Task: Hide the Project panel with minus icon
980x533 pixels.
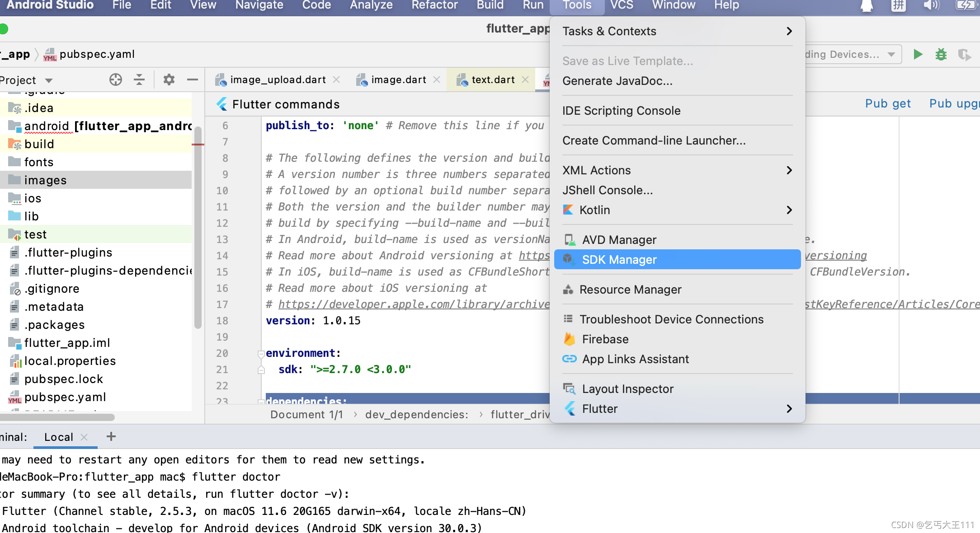Action: pos(193,80)
